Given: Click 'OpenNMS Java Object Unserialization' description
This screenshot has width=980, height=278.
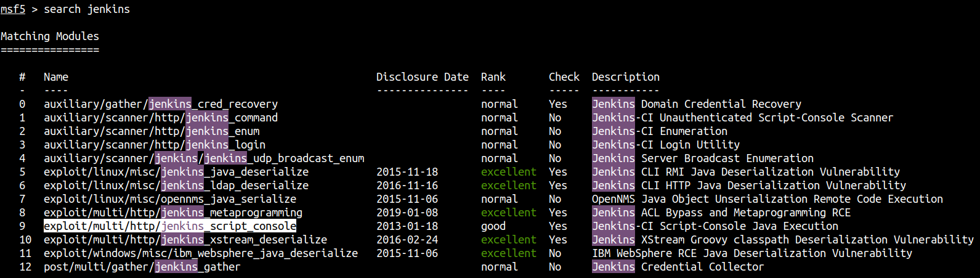Looking at the screenshot, I should 767,199.
